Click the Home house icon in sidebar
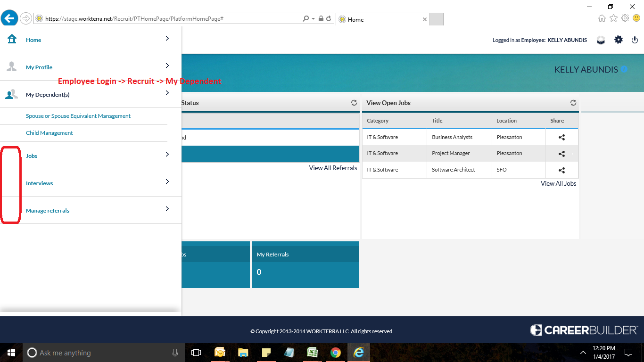Image resolution: width=644 pixels, height=362 pixels. (x=12, y=39)
